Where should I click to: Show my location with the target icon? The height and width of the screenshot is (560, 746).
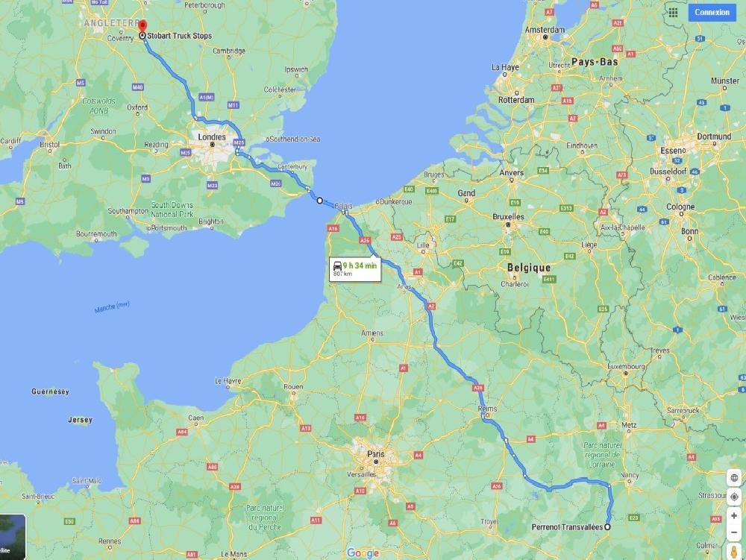coord(734,497)
